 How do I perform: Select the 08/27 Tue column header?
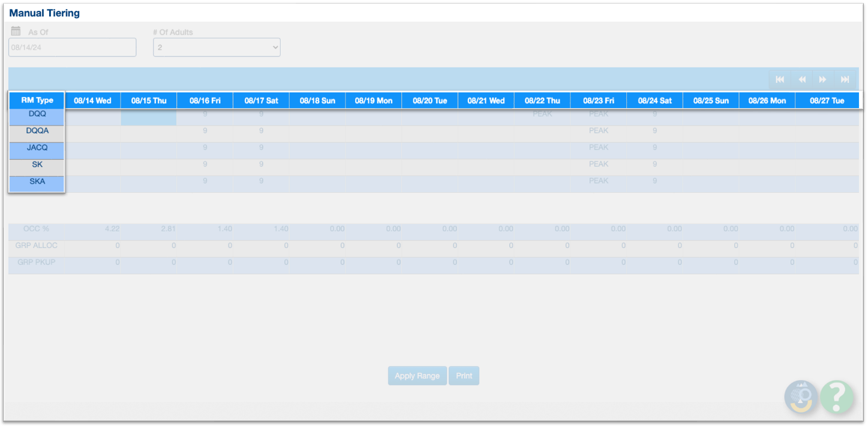coord(827,100)
